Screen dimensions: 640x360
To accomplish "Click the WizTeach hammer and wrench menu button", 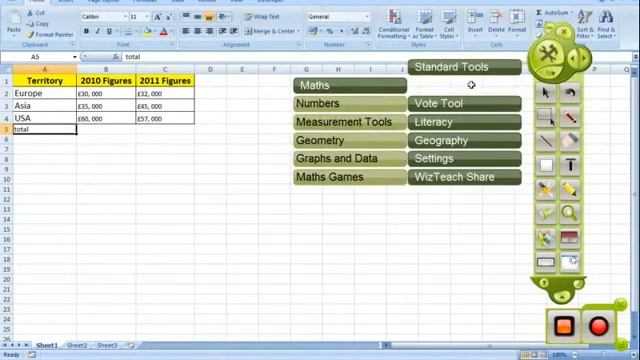I will (547, 54).
